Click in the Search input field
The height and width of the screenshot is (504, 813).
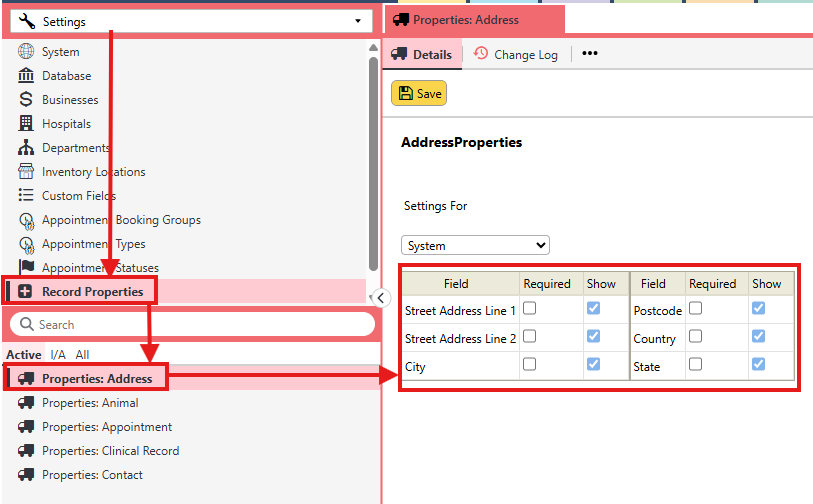(x=192, y=324)
